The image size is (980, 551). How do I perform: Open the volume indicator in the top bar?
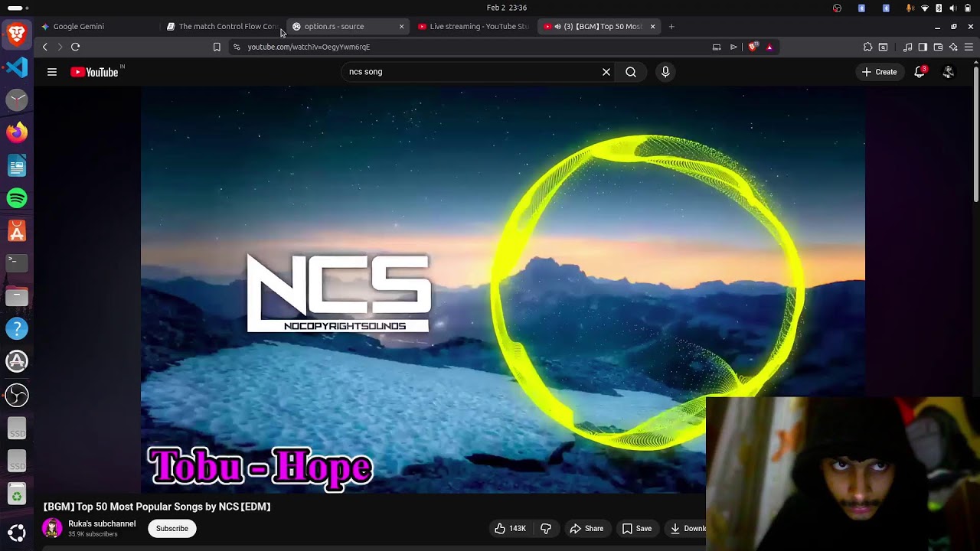(x=953, y=8)
